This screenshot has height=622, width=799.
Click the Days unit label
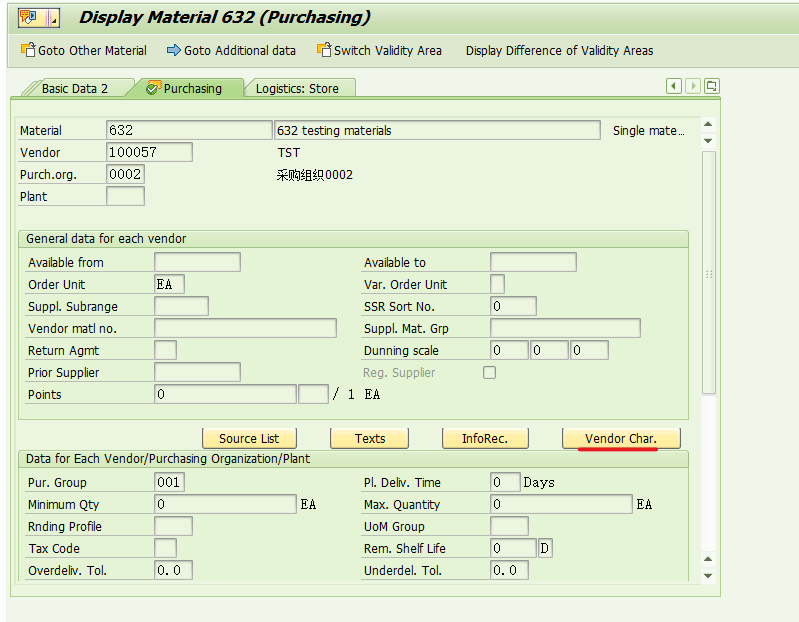(539, 482)
